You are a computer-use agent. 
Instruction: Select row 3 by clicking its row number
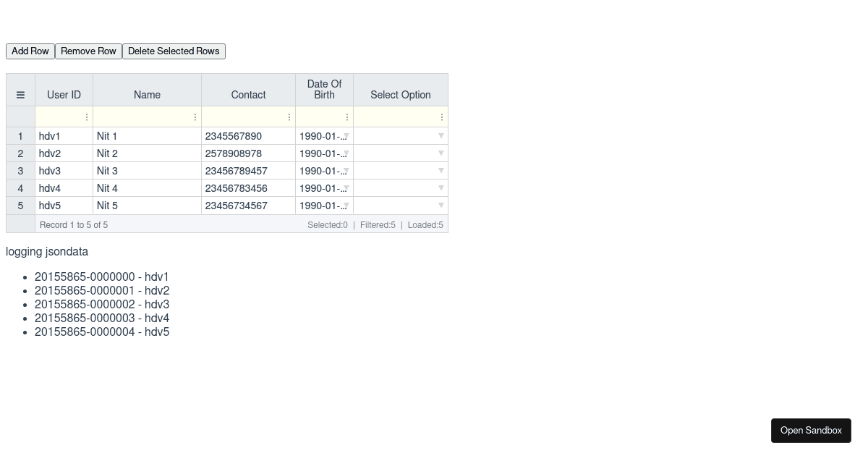(x=20, y=171)
